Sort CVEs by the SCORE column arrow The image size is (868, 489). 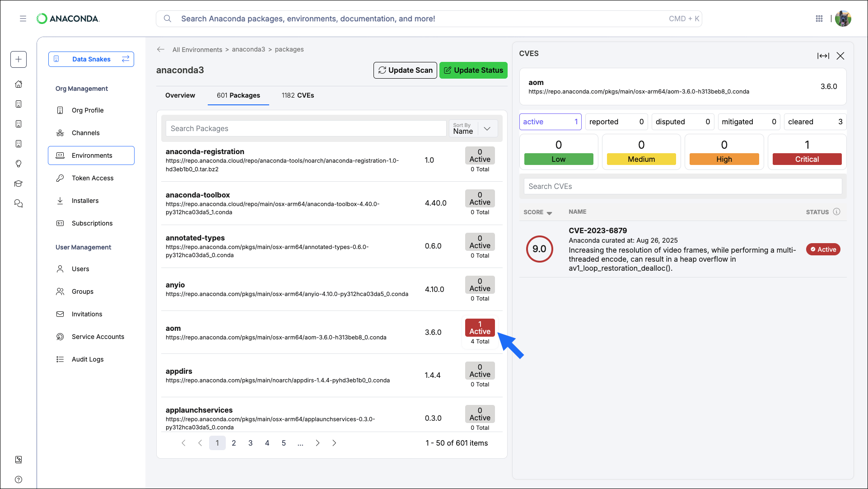click(x=549, y=212)
